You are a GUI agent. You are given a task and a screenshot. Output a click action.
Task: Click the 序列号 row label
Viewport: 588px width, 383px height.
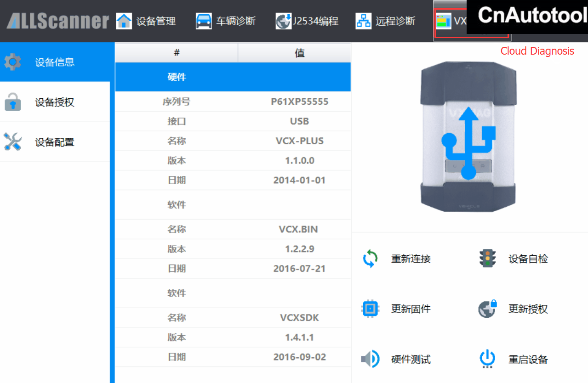(x=177, y=101)
